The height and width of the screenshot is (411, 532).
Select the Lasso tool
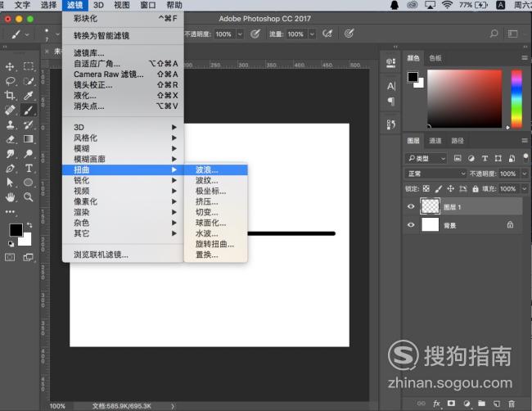pyautogui.click(x=10, y=81)
